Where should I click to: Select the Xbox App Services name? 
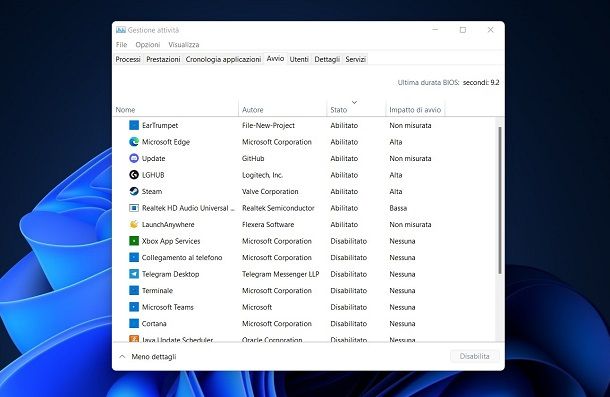pos(171,241)
